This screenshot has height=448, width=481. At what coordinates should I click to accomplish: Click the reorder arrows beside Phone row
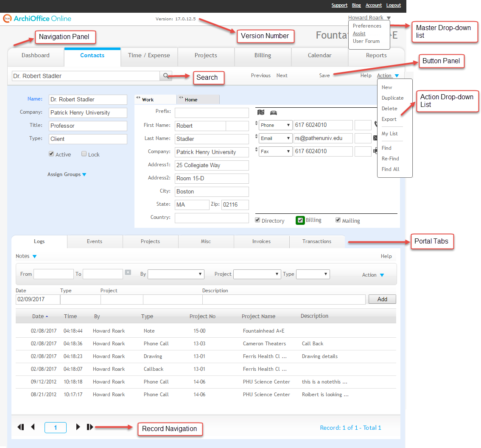257,123
